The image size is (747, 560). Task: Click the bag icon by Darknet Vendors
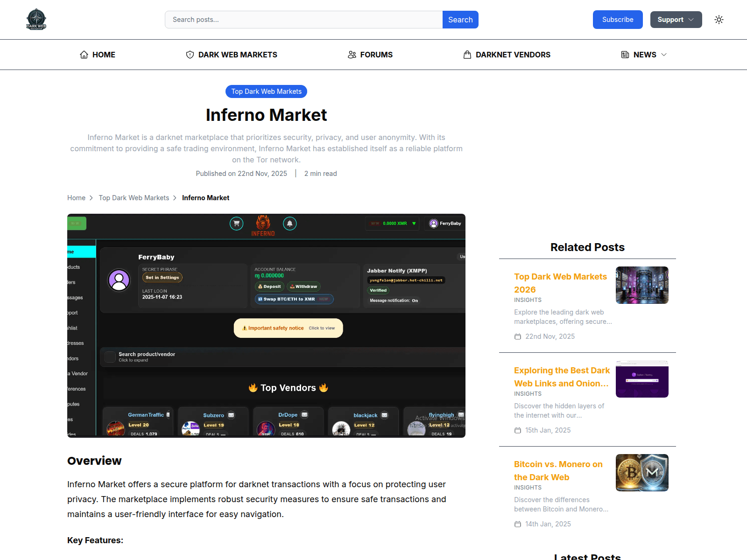coord(467,55)
